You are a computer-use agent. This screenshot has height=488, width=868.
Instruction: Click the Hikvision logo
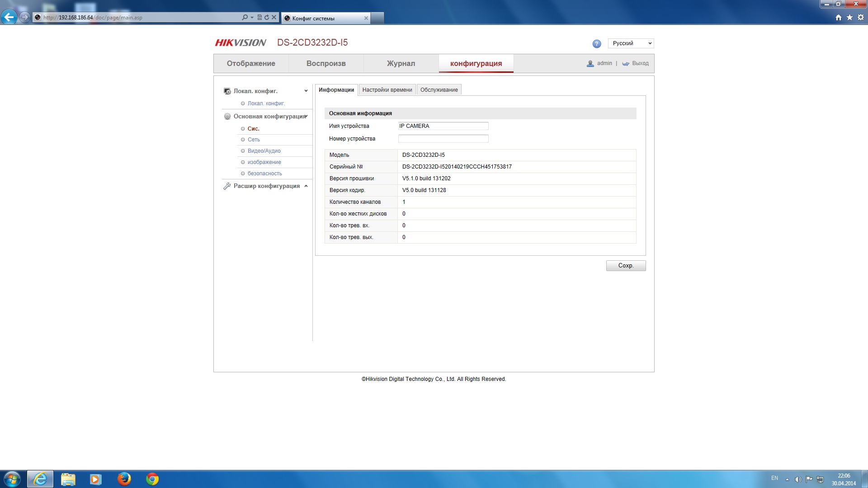(241, 43)
